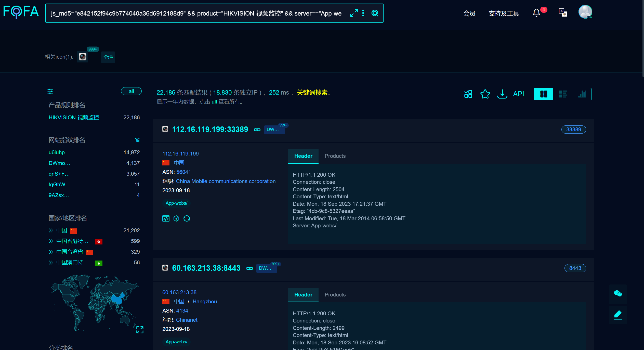The width and height of the screenshot is (644, 350).
Task: Expand the 中国台湾省 region row
Action: (x=51, y=252)
